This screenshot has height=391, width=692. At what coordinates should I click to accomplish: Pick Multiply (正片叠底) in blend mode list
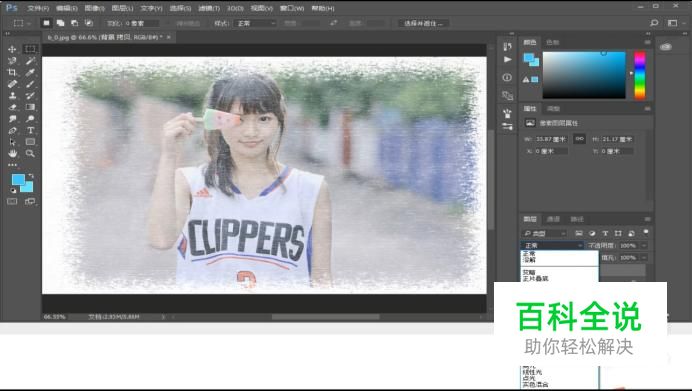point(535,279)
